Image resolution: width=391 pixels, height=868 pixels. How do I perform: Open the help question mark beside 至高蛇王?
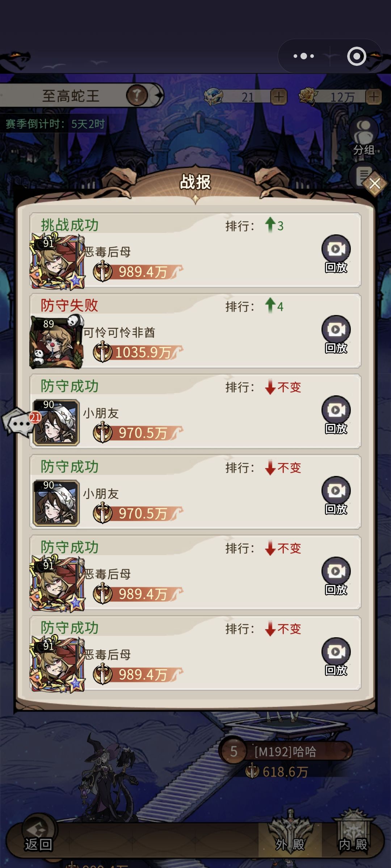[x=136, y=95]
